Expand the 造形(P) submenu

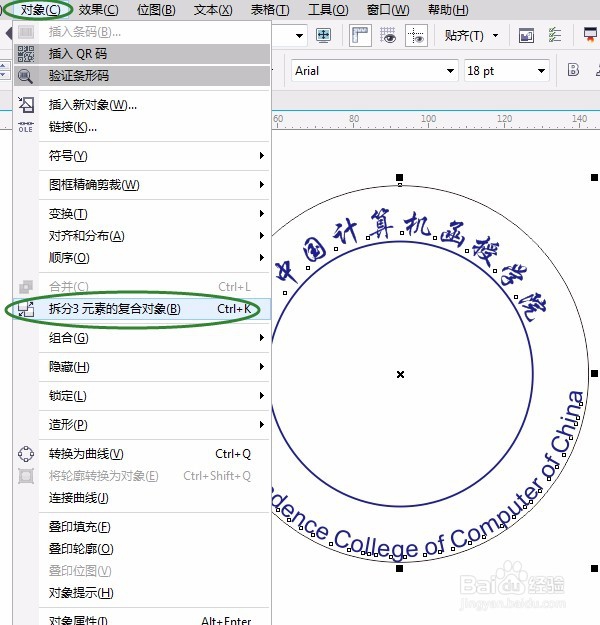(x=142, y=425)
